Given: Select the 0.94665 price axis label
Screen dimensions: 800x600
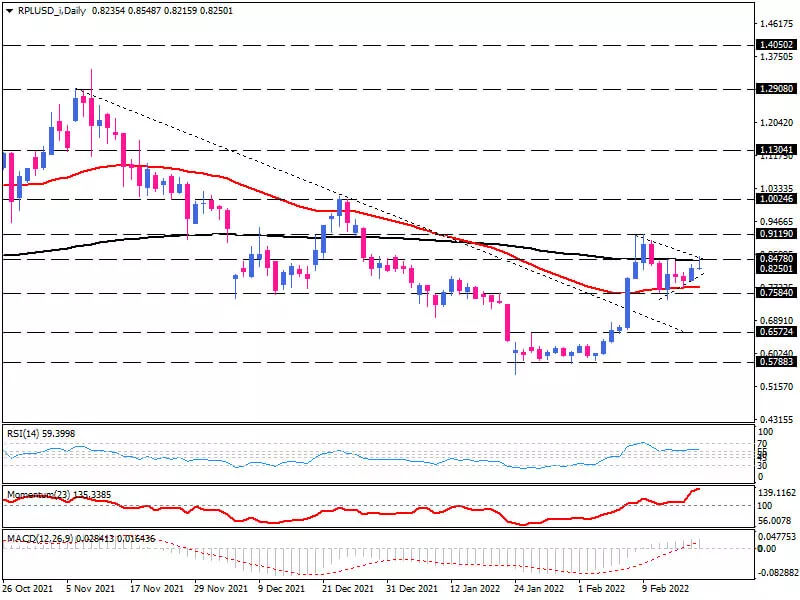Looking at the screenshot, I should (777, 221).
